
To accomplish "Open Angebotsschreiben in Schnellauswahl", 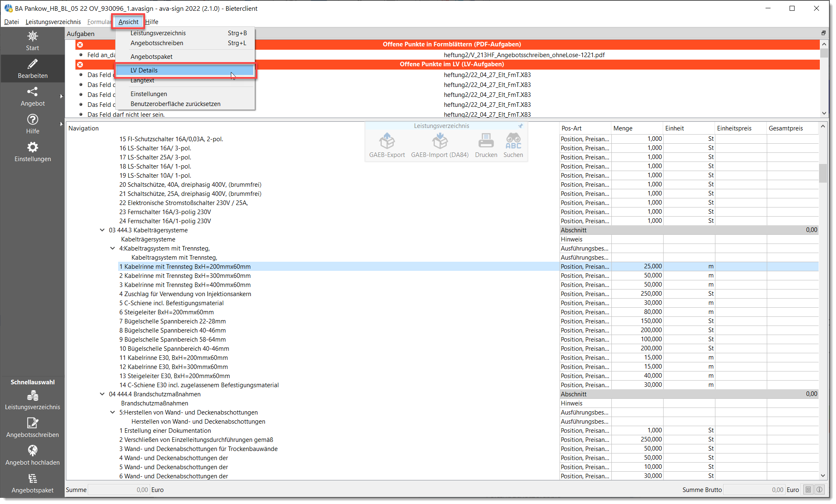I will pyautogui.click(x=32, y=428).
